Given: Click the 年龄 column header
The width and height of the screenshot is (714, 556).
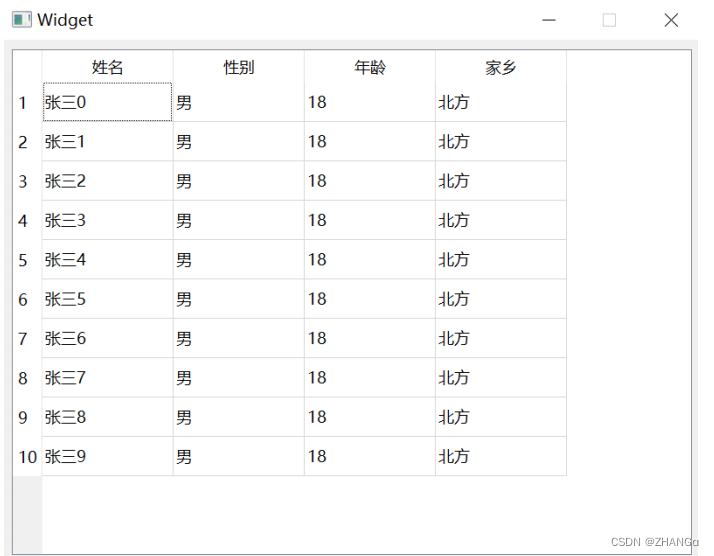Looking at the screenshot, I should (370, 67).
